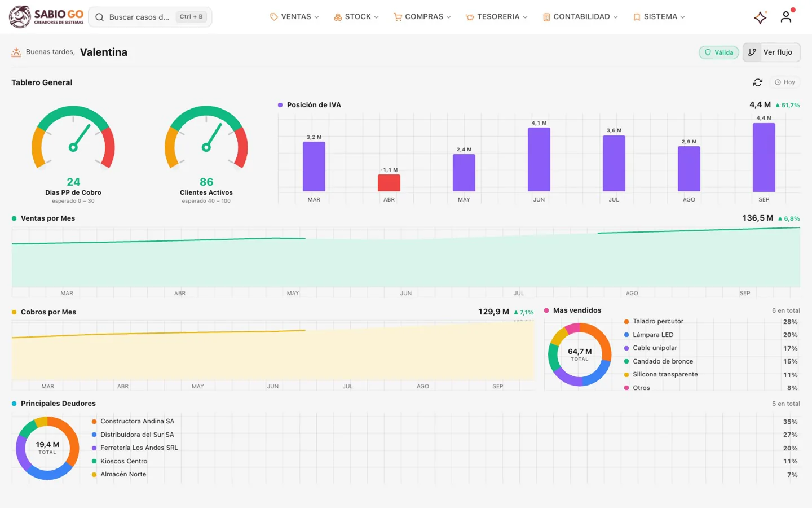Expand the Contabilidad menu chevron
The width and height of the screenshot is (812, 508).
tap(615, 17)
